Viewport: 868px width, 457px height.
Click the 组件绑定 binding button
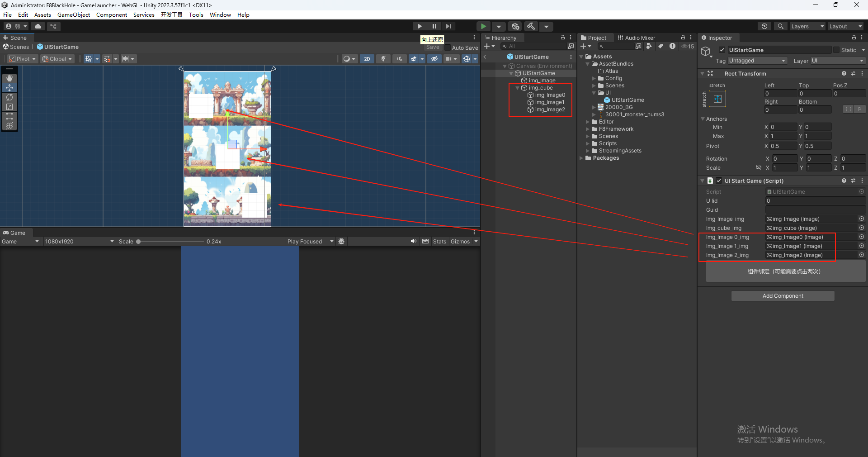tap(783, 271)
